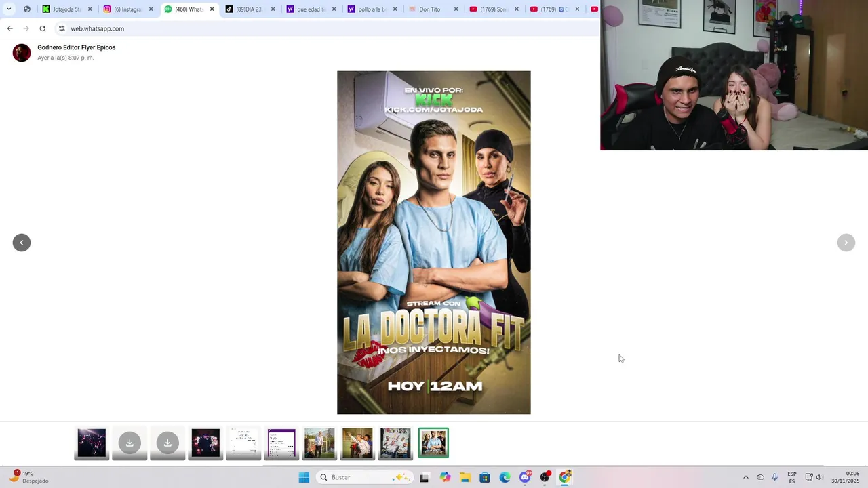This screenshot has height=488, width=868.
Task: Open Godnero Editor Flyer Epicos profile picture
Action: tap(22, 53)
